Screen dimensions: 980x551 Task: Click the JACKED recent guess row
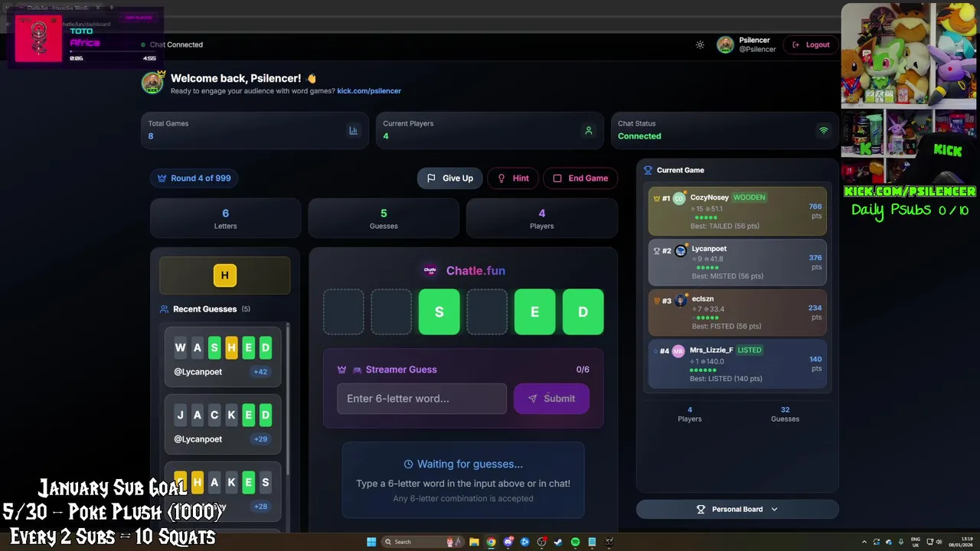(223, 425)
